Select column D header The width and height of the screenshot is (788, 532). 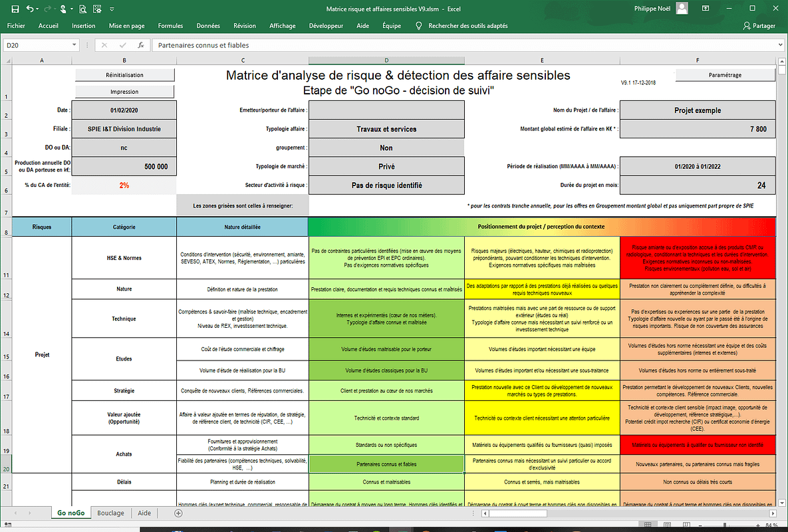pyautogui.click(x=386, y=61)
